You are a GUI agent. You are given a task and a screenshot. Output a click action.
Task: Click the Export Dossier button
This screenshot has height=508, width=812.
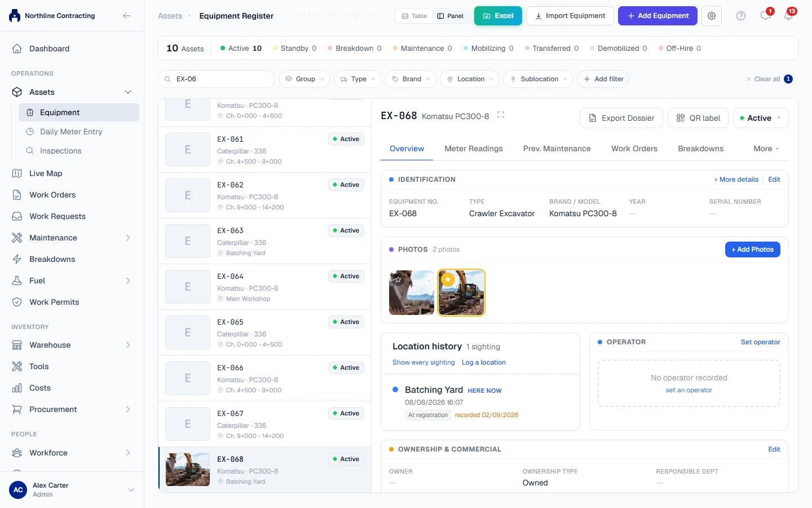coord(621,118)
